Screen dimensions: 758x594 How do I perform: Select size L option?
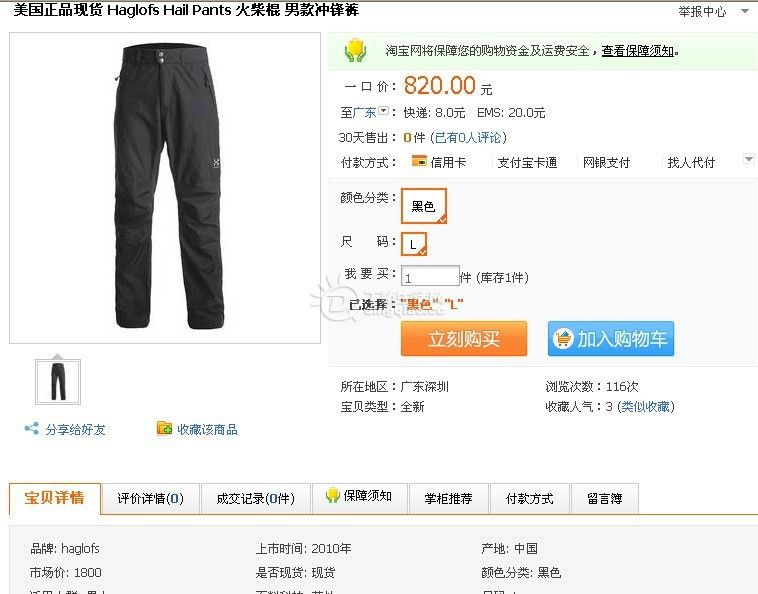click(x=414, y=244)
